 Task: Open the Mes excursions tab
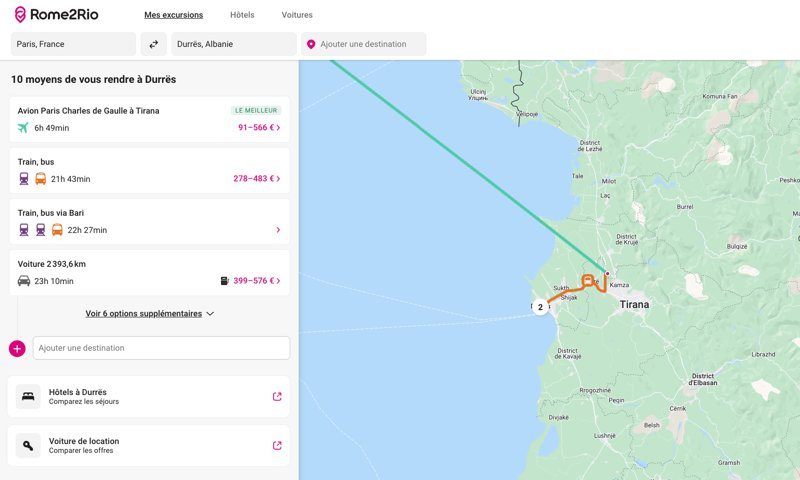tap(173, 15)
